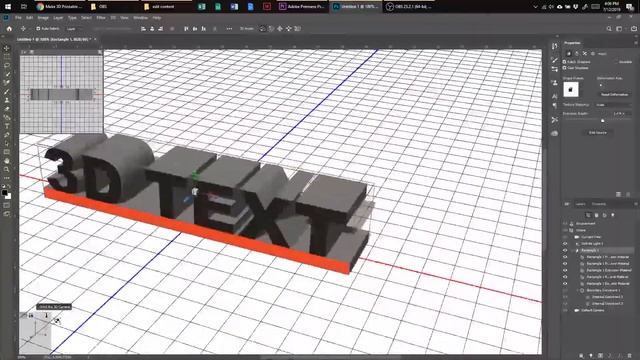Click the Slide 3D camera mode icon
Image resolution: width=640 pixels, height=360 pixels.
[289, 29]
